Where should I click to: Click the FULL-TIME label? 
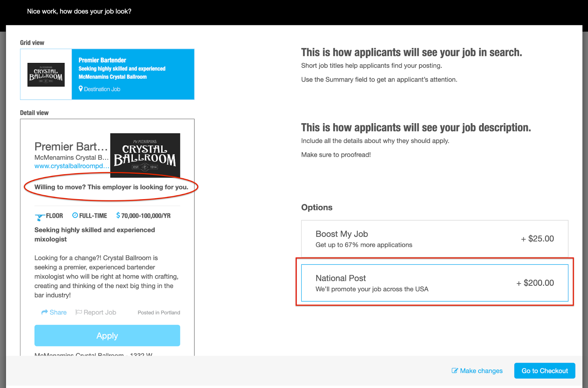[x=93, y=216]
